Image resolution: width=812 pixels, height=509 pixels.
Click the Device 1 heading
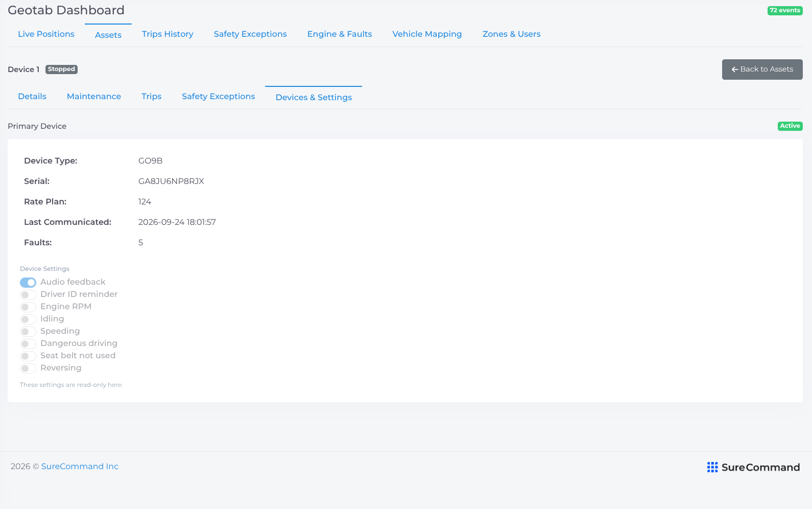[23, 70]
